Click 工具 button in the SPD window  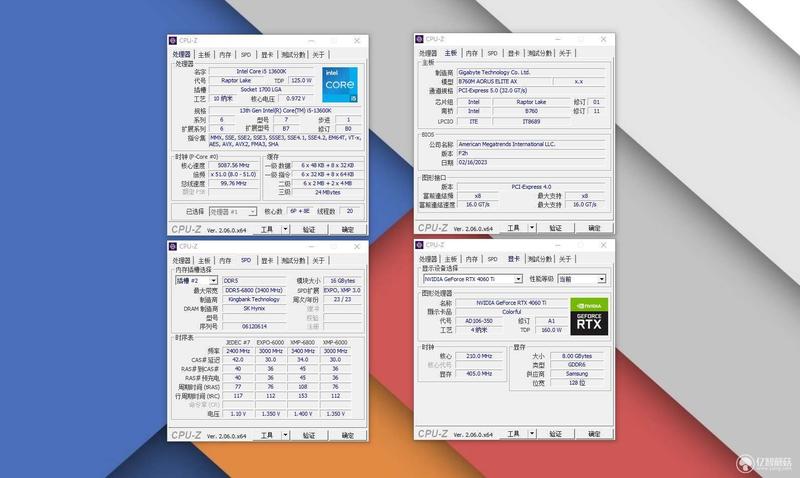pyautogui.click(x=267, y=435)
